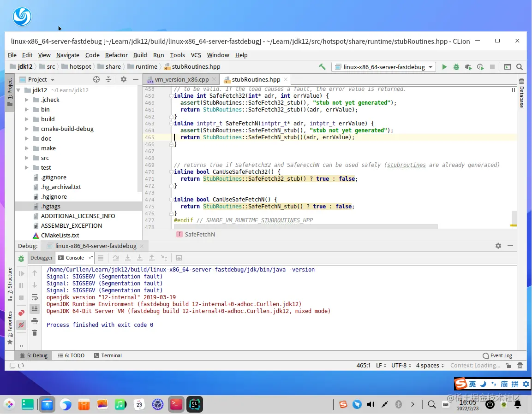Clear console with trash icon
The width and height of the screenshot is (532, 414).
pos(35,332)
